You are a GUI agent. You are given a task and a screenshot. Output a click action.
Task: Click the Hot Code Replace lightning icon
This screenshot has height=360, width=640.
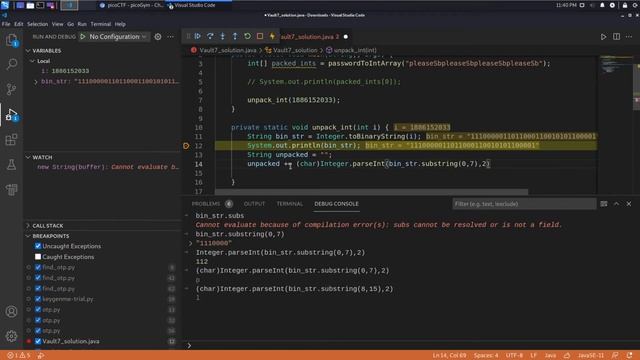point(272,36)
